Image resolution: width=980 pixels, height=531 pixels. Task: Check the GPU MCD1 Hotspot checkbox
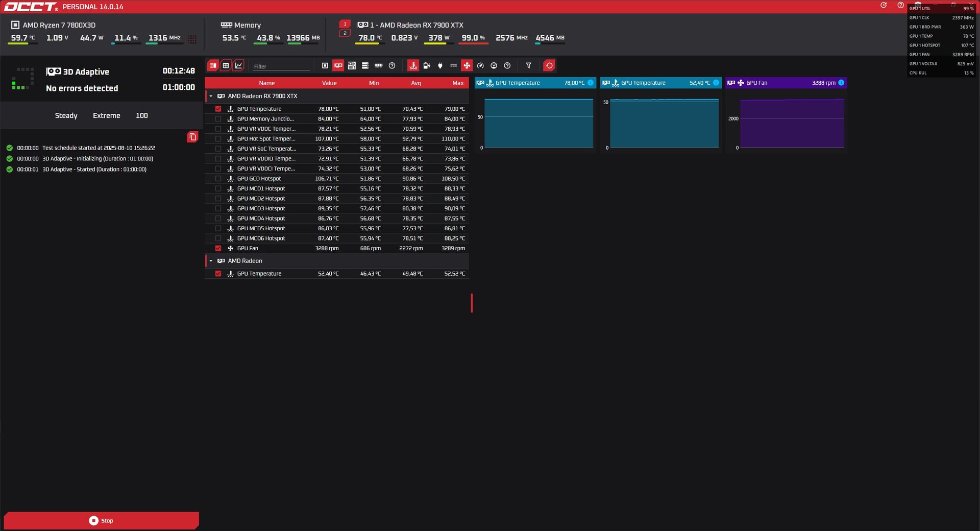218,188
